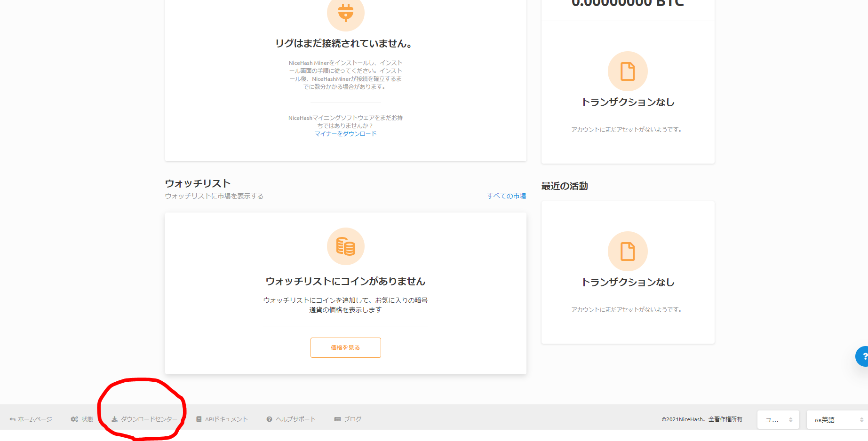Click the マイナーをダウンロード link
The height and width of the screenshot is (441, 868).
coord(346,133)
